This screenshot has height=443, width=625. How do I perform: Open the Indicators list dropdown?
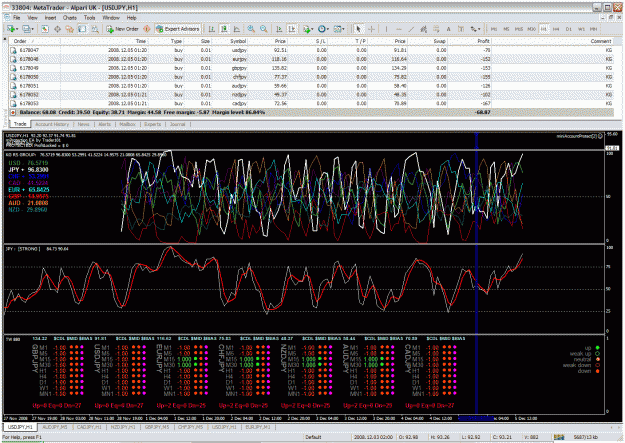[313, 29]
